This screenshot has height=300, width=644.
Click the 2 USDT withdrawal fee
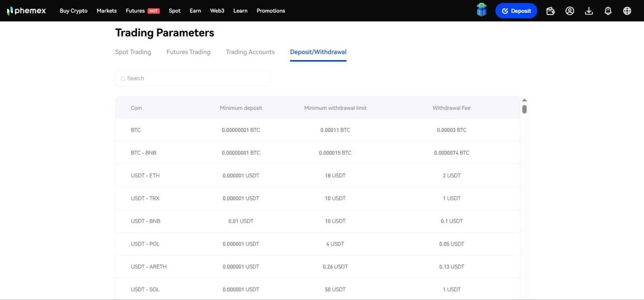[452, 176]
